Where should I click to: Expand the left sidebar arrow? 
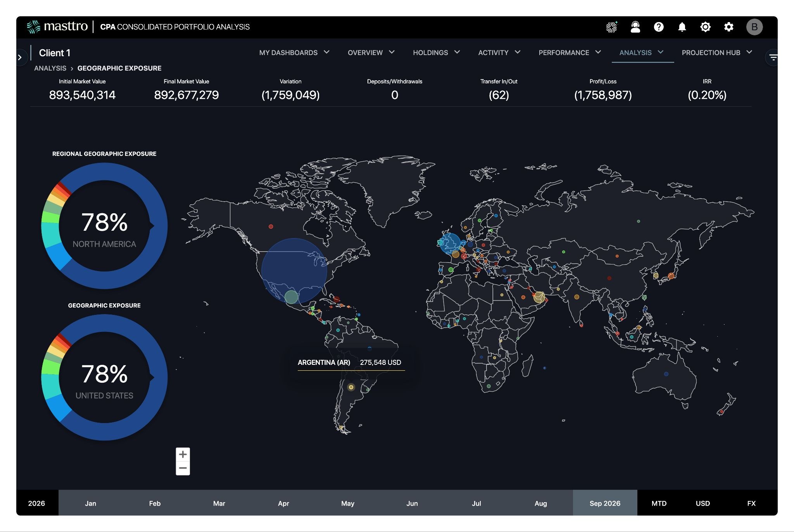(20, 57)
